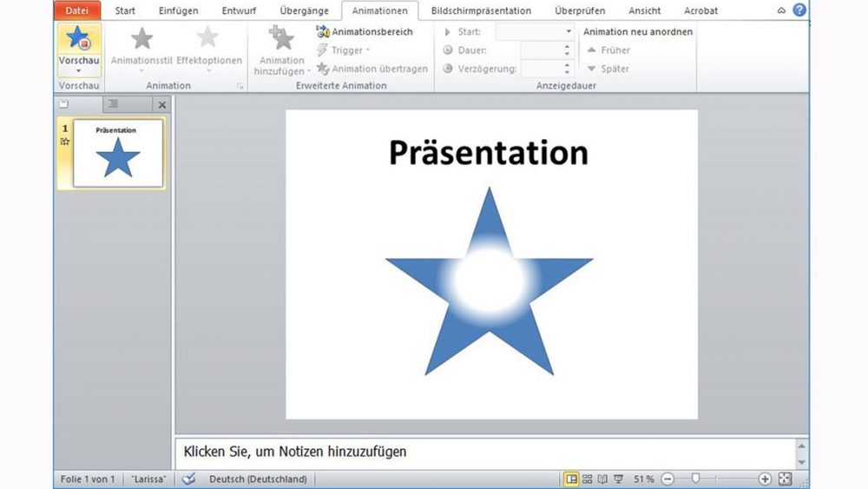Viewport: 868px width, 489px height.
Task: Click Animation hinzufügen star icon
Action: point(282,38)
